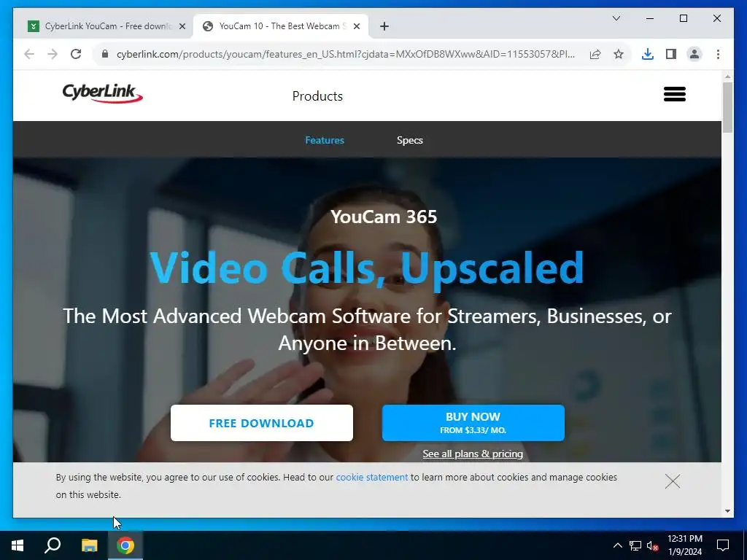
Task: Open muted volume tray icon
Action: [x=653, y=545]
